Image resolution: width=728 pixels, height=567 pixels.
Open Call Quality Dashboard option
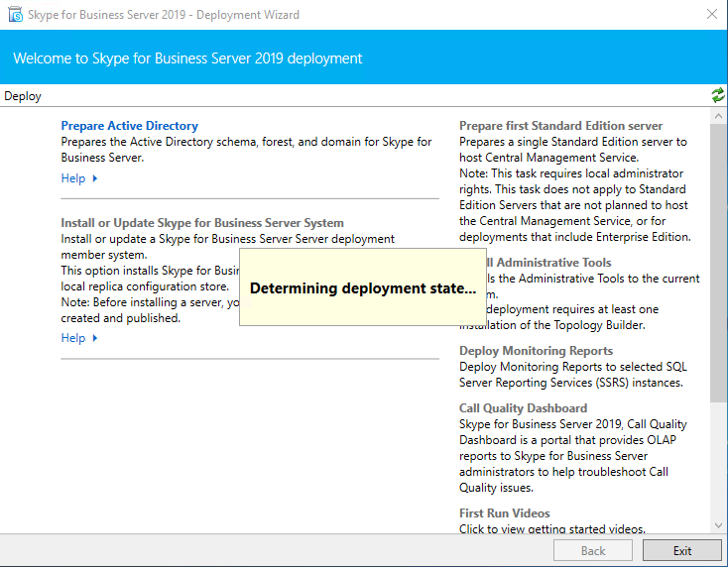coord(523,408)
